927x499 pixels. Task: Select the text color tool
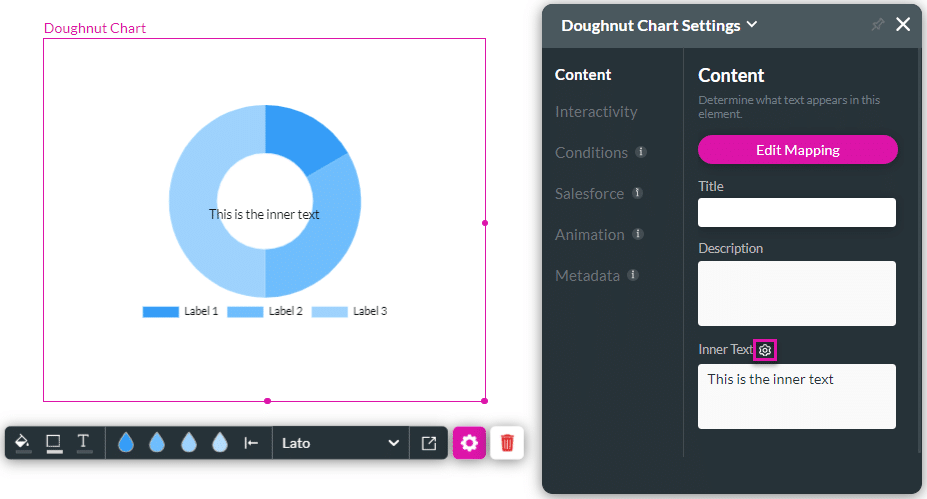pyautogui.click(x=84, y=442)
